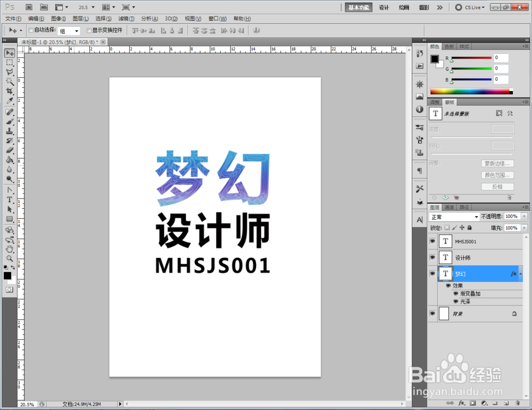Select the Horizontal Type tool
This screenshot has width=532, height=410.
10,200
